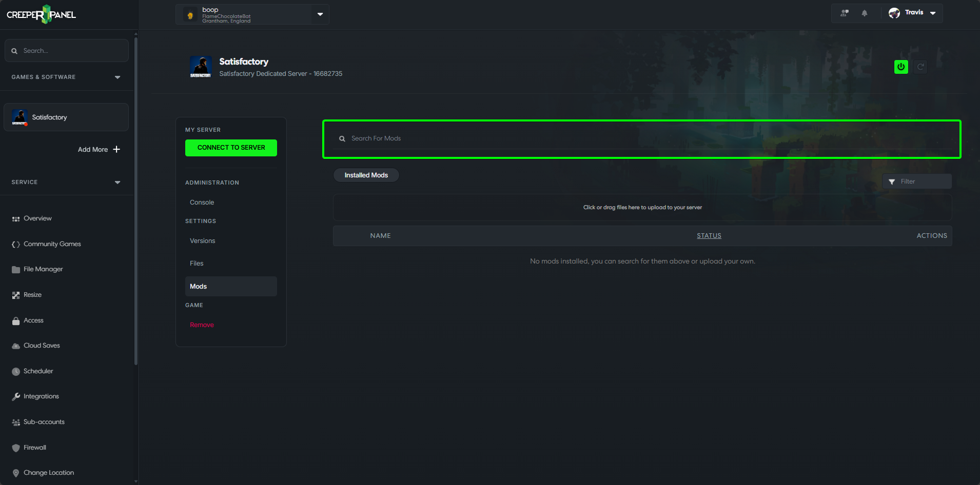Collapse the Service section

117,183
